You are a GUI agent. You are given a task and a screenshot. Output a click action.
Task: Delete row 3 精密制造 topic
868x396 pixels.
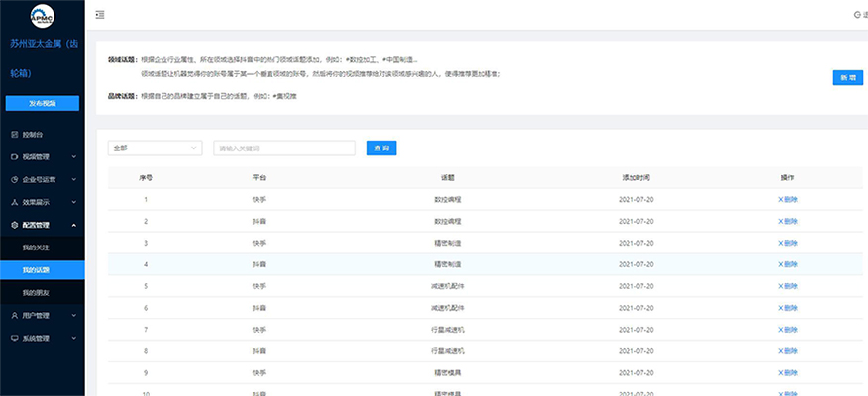pyautogui.click(x=788, y=243)
